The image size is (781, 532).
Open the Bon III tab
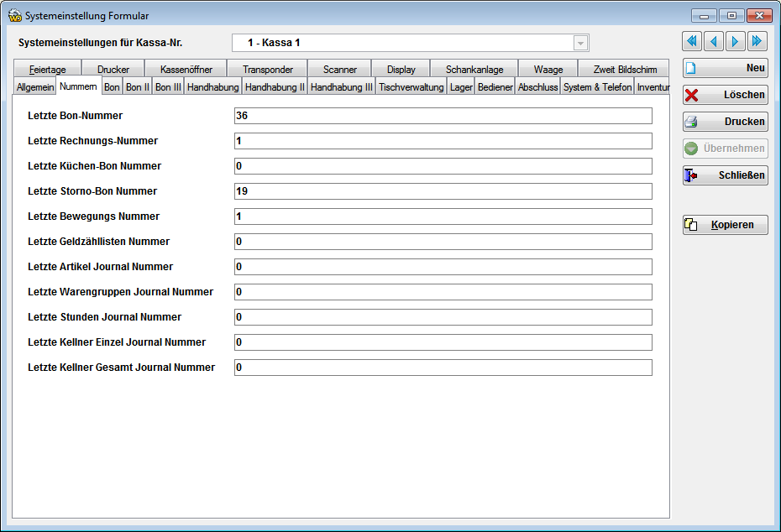click(x=168, y=87)
